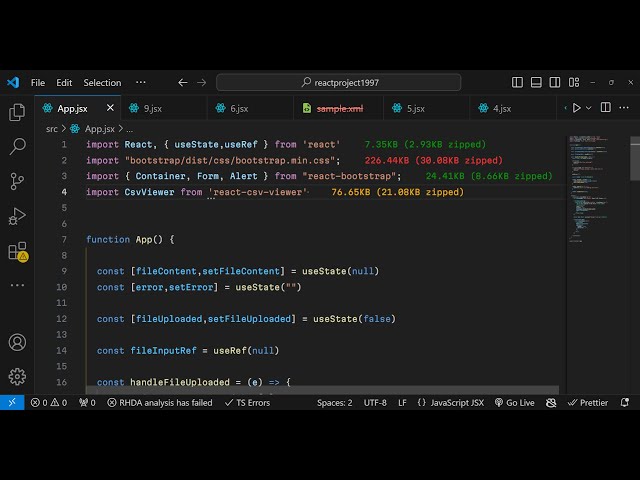
Task: Click the reactproject1997 command center search box
Action: (x=339, y=83)
